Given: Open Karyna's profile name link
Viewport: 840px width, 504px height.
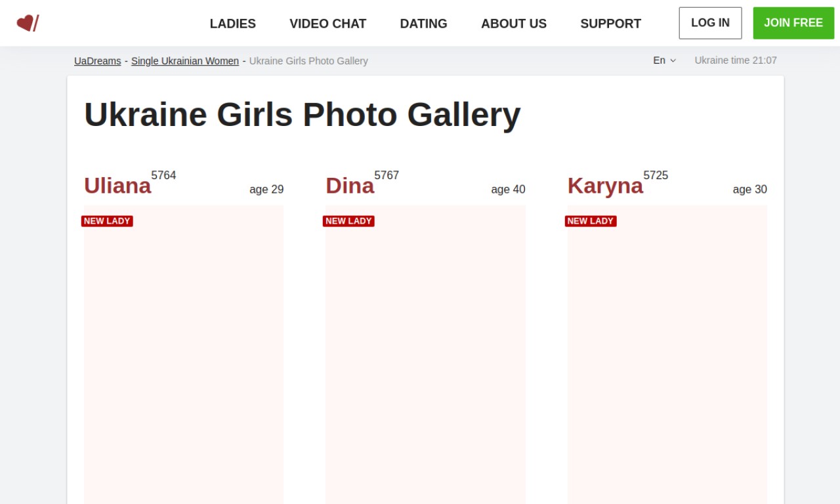Looking at the screenshot, I should 605,186.
